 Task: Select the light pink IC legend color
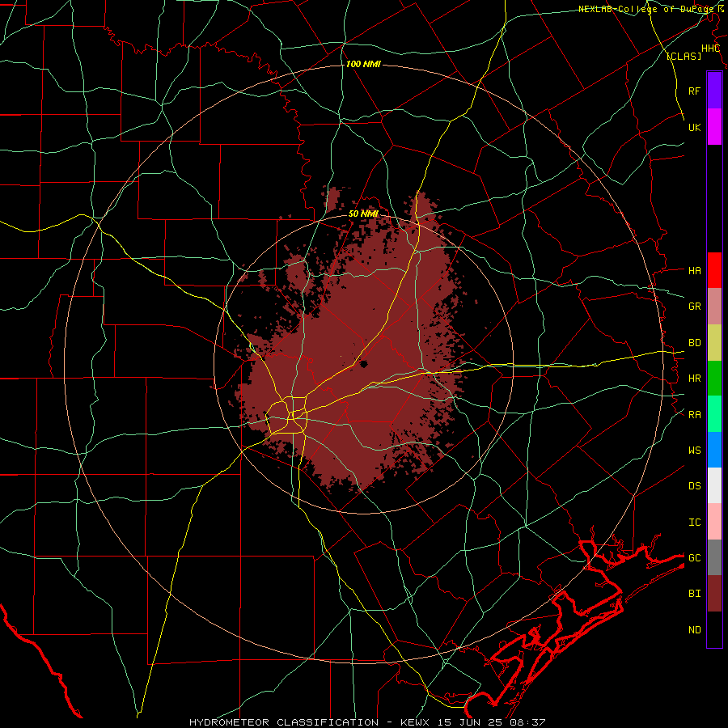[x=714, y=522]
